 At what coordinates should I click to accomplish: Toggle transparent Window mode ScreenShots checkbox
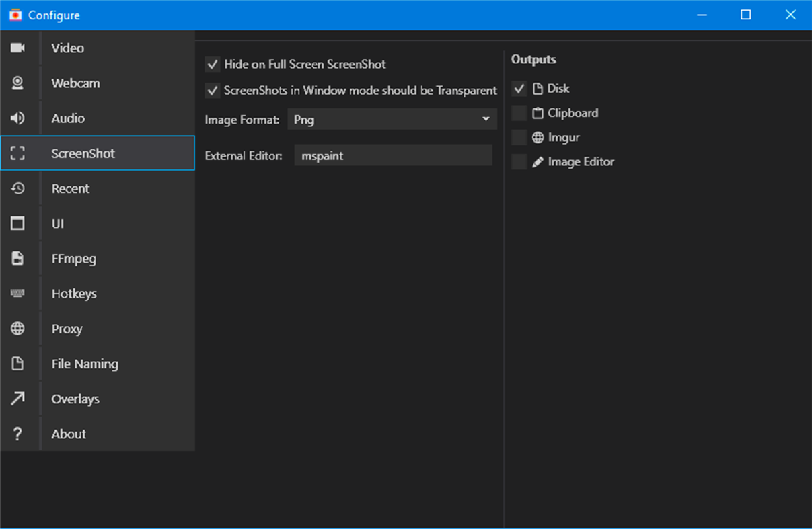(x=213, y=90)
